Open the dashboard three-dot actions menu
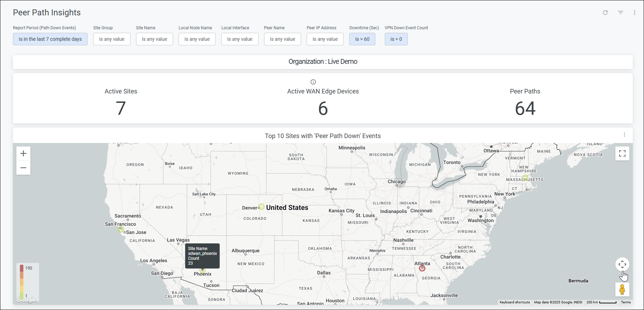644x310 pixels. click(x=634, y=13)
